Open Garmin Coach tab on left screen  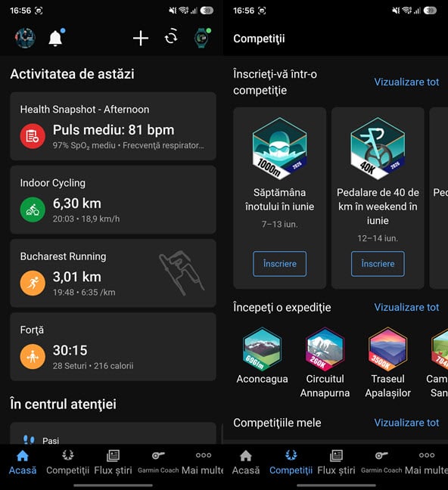pos(158,463)
